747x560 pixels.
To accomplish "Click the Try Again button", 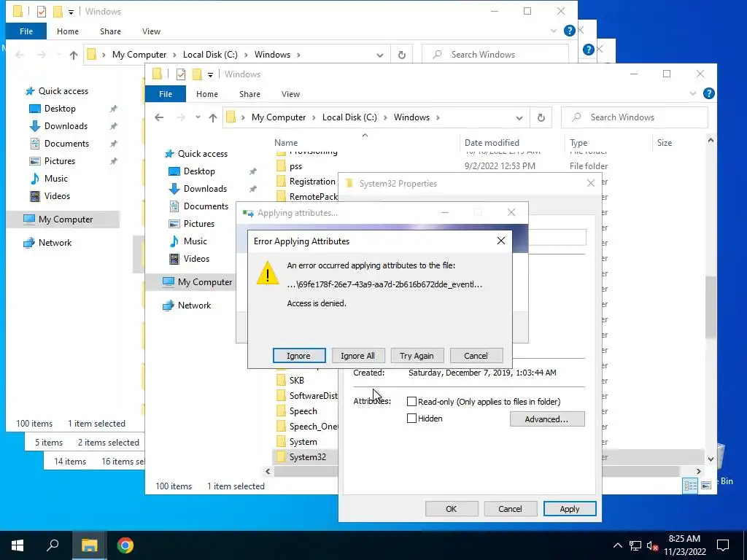I will [417, 356].
